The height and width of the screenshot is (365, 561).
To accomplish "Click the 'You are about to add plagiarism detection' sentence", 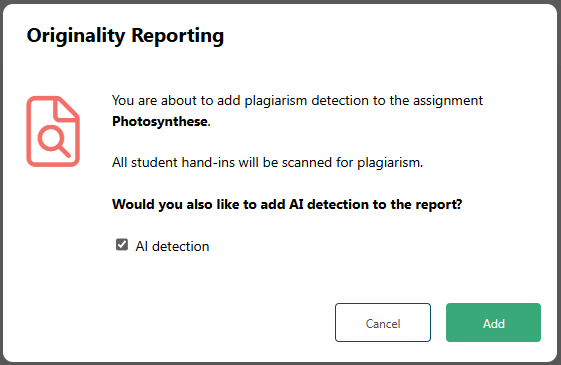I will [297, 111].
